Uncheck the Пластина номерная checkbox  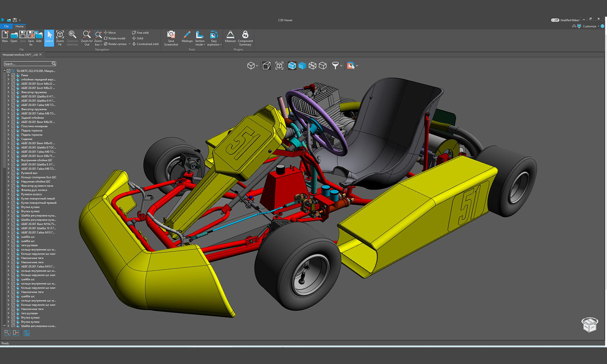(x=13, y=126)
